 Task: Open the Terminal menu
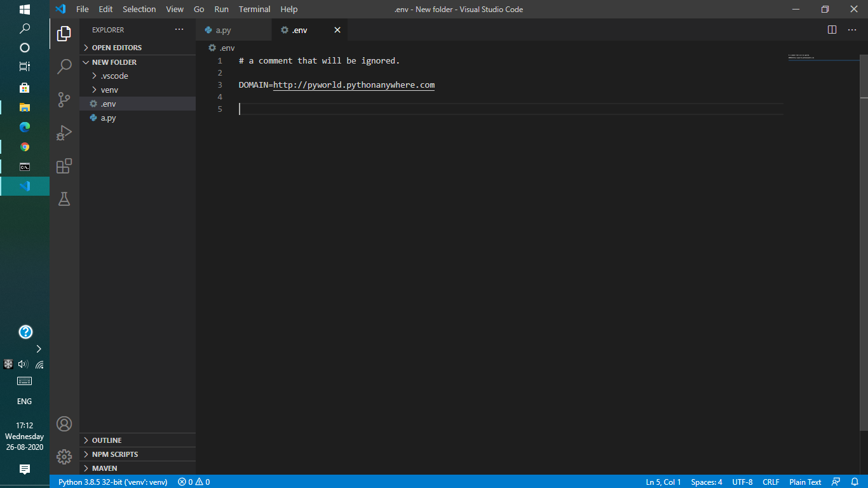254,9
